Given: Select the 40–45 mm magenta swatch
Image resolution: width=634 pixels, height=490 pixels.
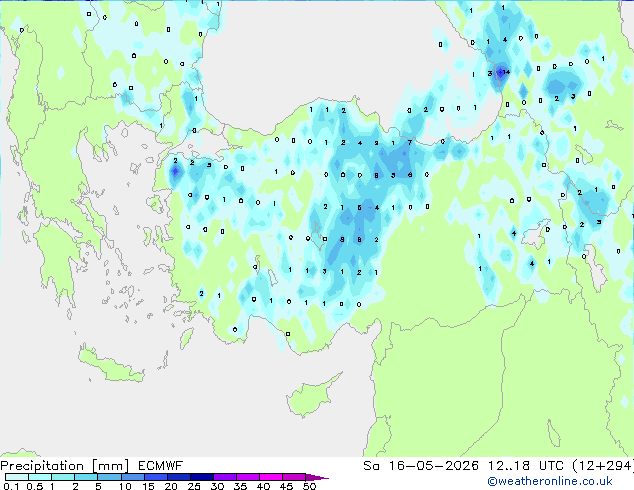Looking at the screenshot, I should (271, 477).
